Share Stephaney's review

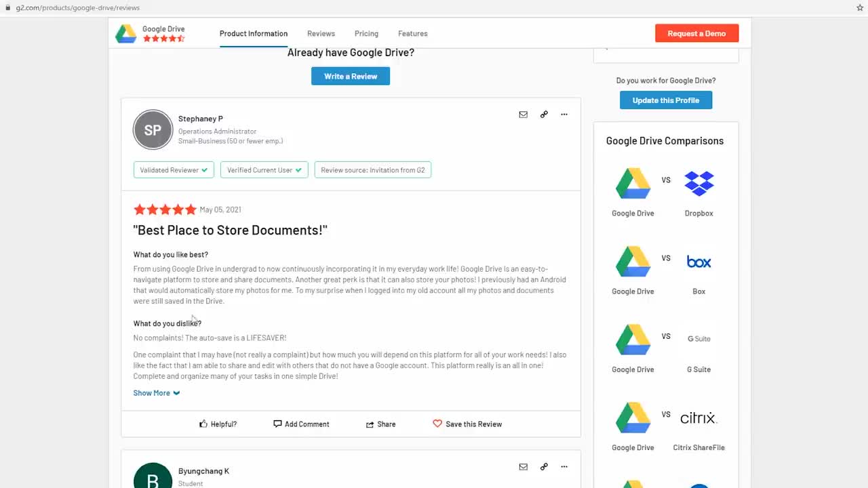(x=380, y=424)
